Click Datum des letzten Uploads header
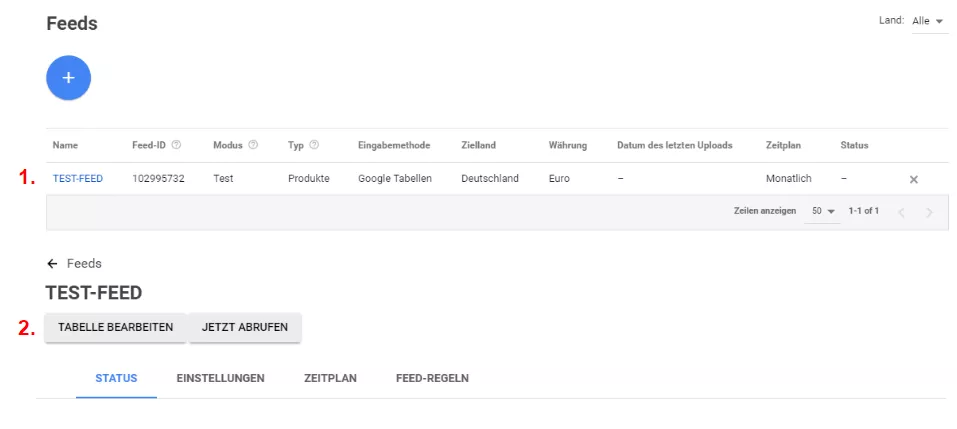957x429 pixels. (x=674, y=145)
